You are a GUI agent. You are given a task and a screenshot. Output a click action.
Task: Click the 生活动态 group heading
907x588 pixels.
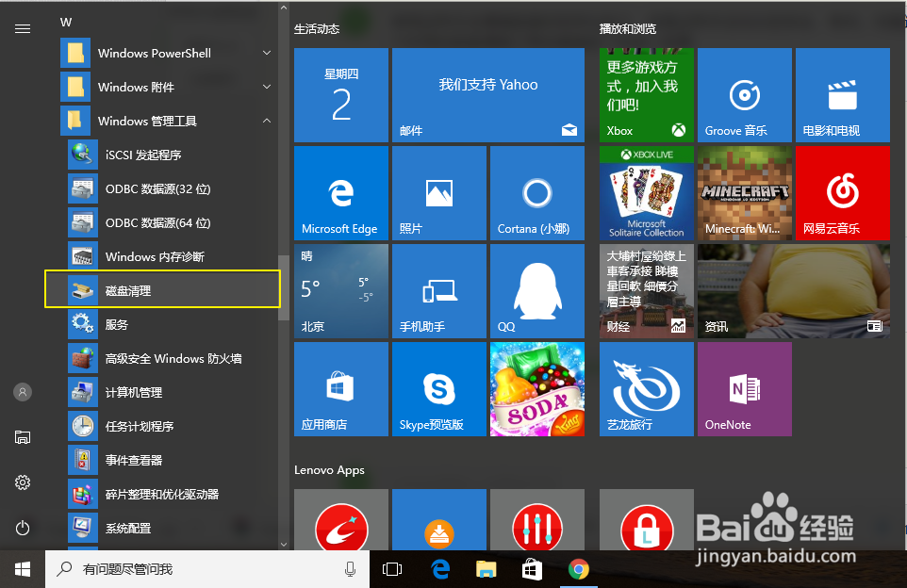[x=317, y=29]
